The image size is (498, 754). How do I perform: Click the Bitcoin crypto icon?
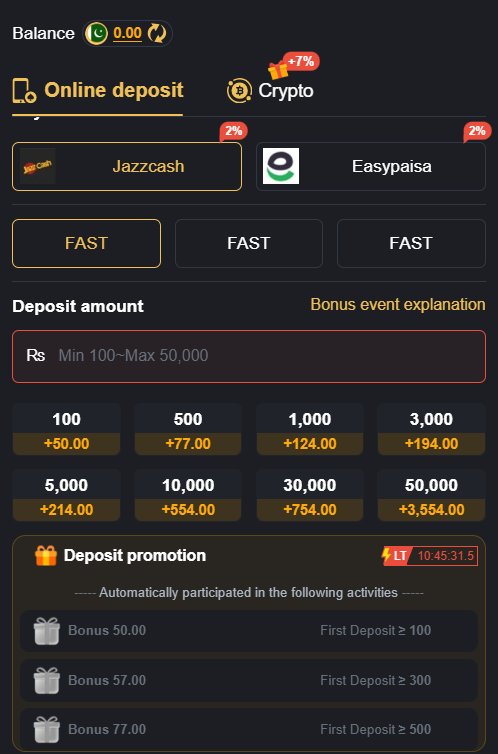(x=239, y=90)
